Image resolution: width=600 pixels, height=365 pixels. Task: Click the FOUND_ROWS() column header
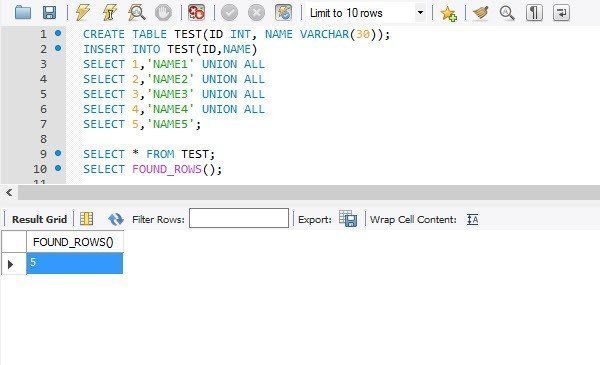[x=75, y=242]
